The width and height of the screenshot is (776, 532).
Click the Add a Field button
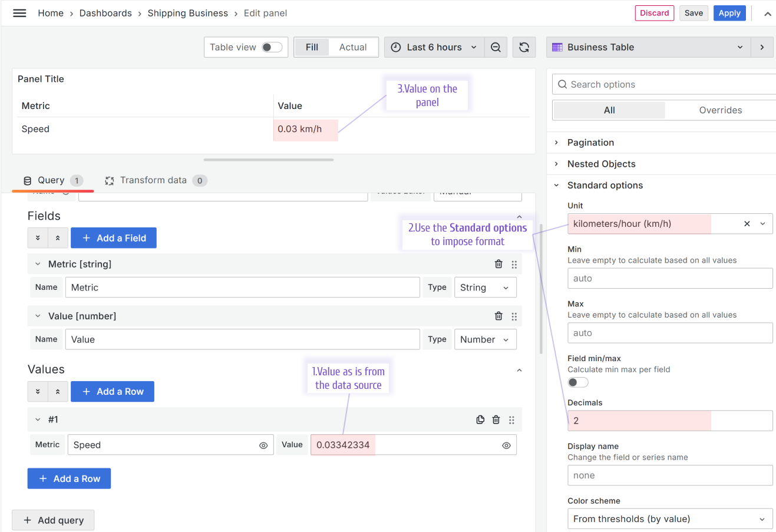[x=114, y=238]
